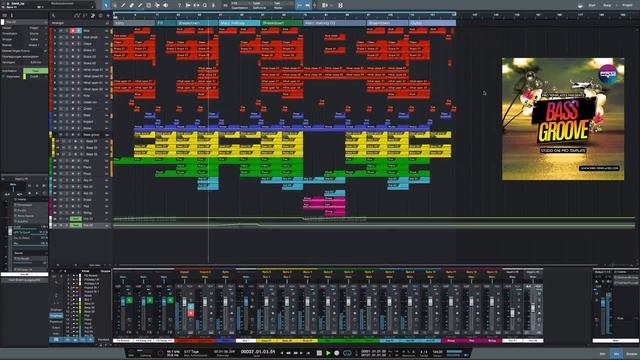Select the Fill arranger section
640x360 pixels.
click(x=165, y=23)
